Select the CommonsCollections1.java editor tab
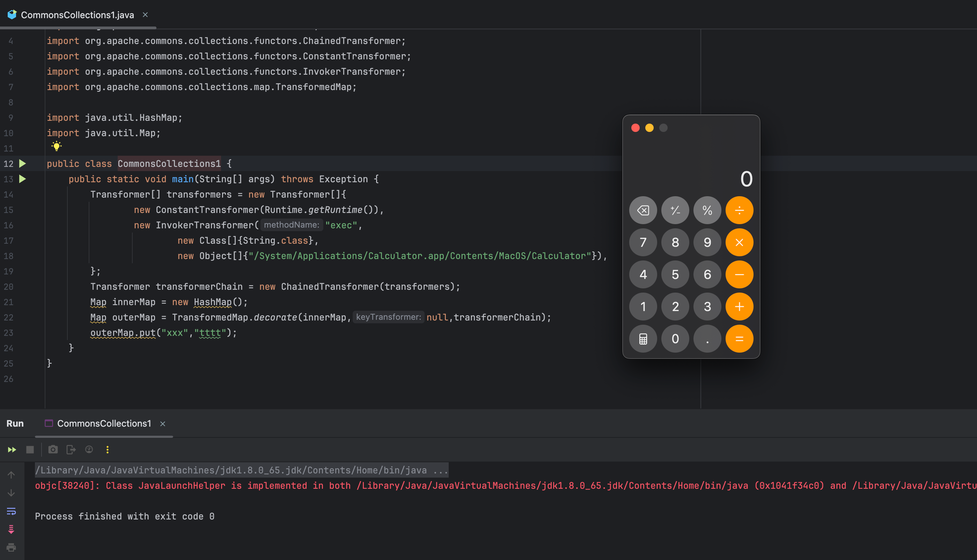 pyautogui.click(x=77, y=15)
